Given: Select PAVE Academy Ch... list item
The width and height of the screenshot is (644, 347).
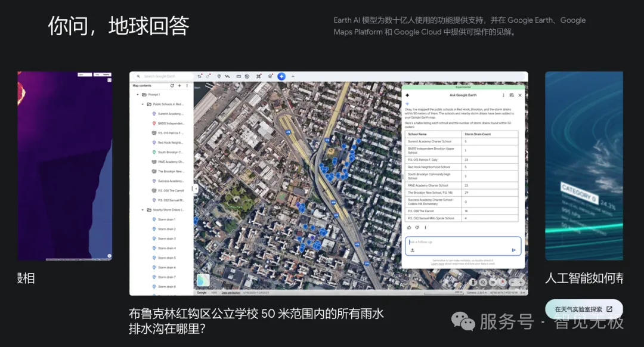Looking at the screenshot, I should click(162, 162).
